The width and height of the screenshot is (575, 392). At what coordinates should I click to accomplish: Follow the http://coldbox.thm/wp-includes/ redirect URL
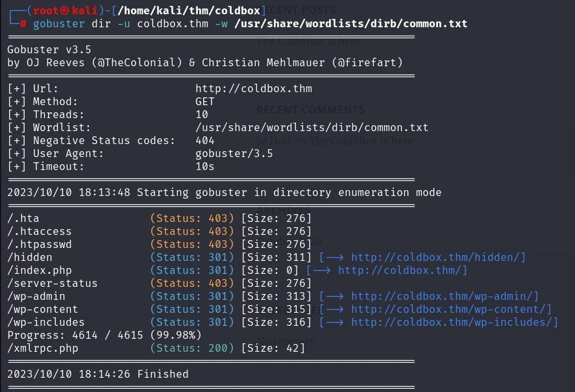click(454, 323)
